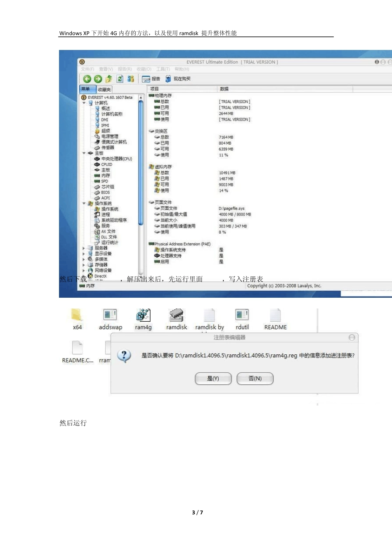Click the 现在购买 buy-now toolbar item
The width and height of the screenshot is (392, 555).
click(x=178, y=79)
